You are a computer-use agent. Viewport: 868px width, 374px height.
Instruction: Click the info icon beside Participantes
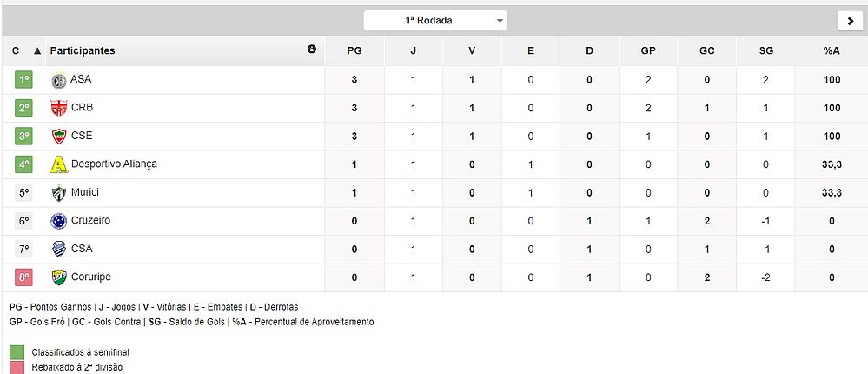pos(312,50)
